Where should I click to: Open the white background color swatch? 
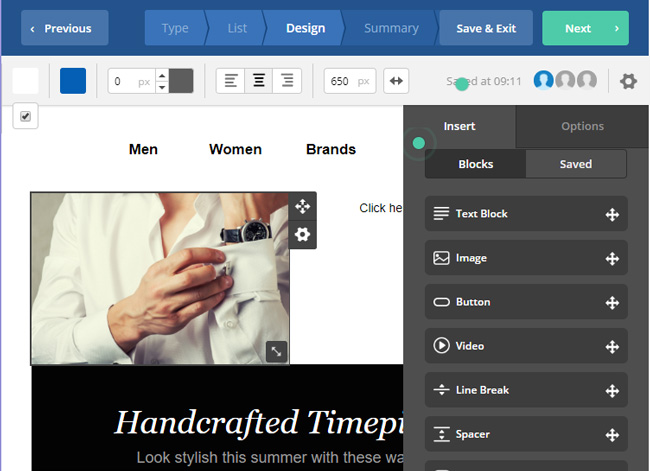26,81
